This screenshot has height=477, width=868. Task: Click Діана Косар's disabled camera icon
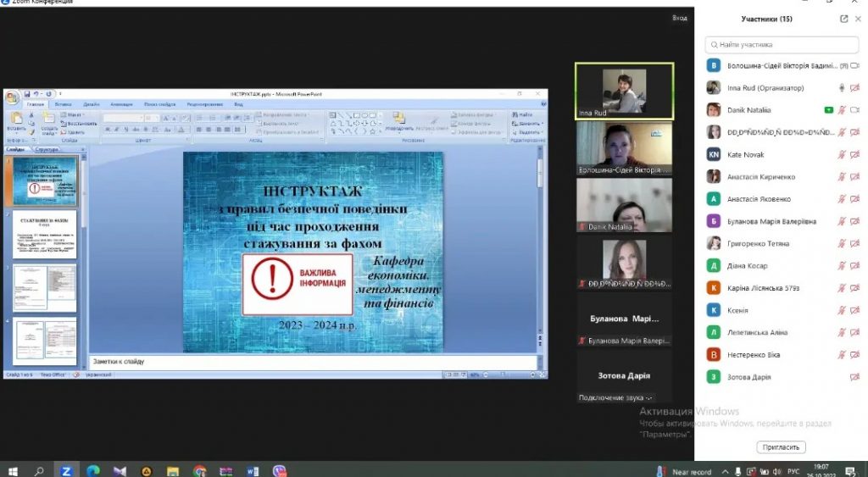(x=854, y=266)
